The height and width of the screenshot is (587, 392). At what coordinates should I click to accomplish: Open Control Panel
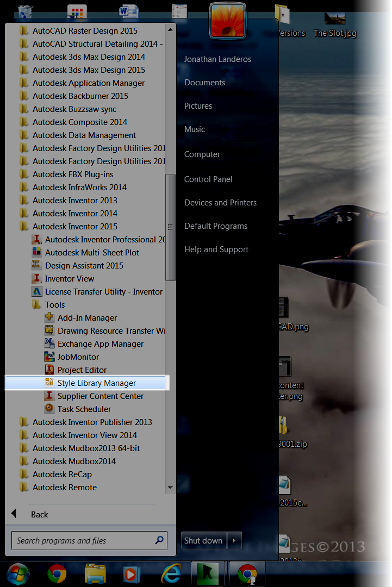[208, 179]
